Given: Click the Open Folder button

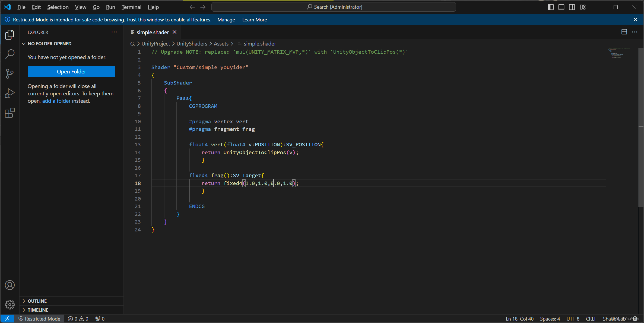Looking at the screenshot, I should pos(71,72).
